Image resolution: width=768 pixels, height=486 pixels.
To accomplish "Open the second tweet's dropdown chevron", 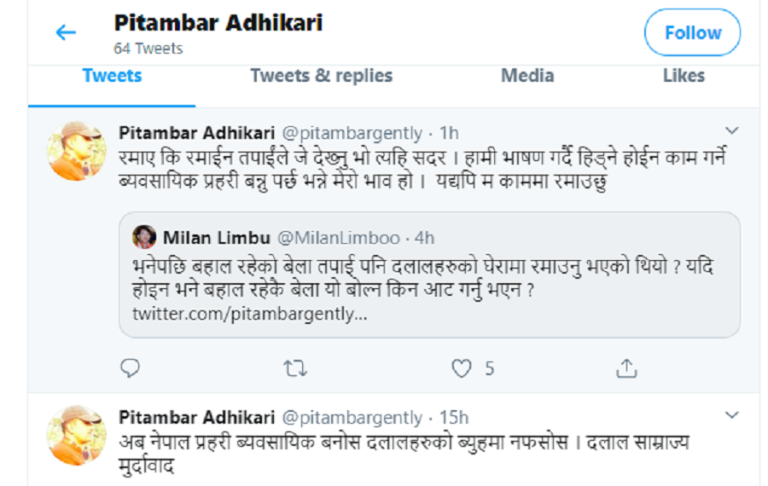I will (731, 415).
